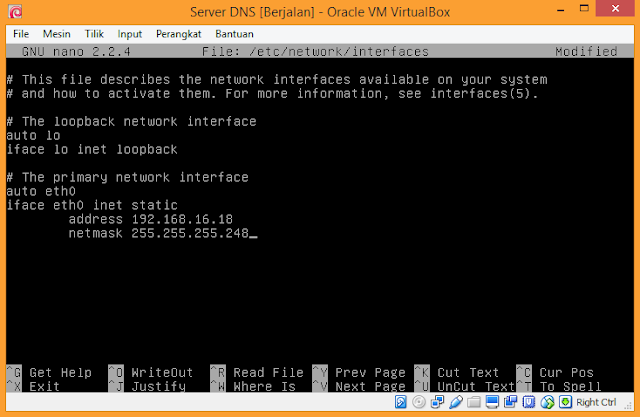
Task: Click the 'auto lo' line
Action: (33, 135)
